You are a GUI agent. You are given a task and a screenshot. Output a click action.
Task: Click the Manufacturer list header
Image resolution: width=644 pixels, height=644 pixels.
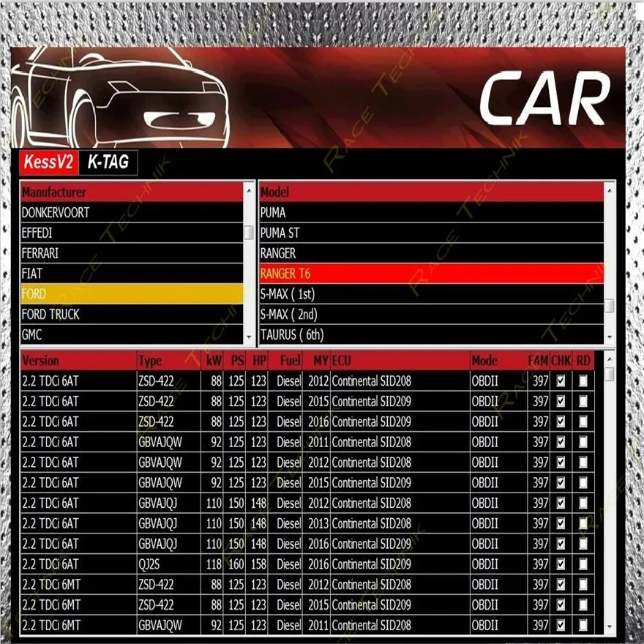pos(132,192)
